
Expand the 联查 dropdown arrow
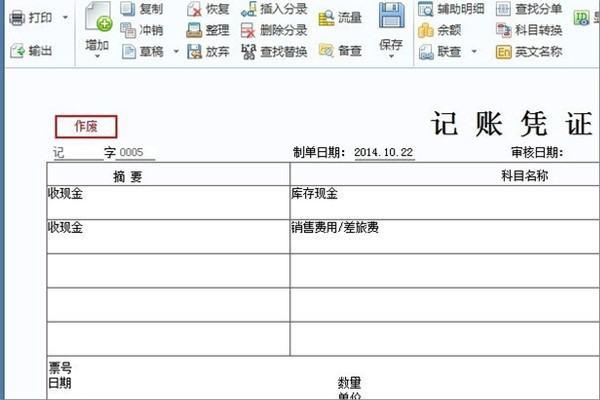point(474,51)
